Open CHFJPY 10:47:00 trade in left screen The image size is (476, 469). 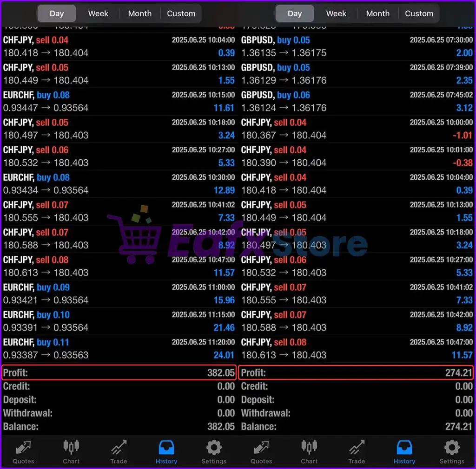pos(119,266)
